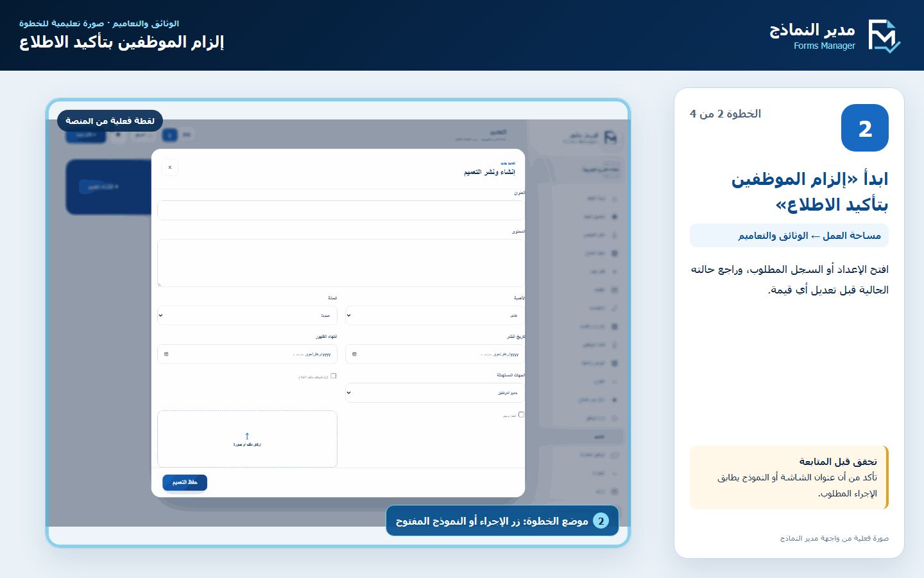Open calendar picker for انتهاء الظهور field
The height and width of the screenshot is (578, 924).
(x=166, y=354)
